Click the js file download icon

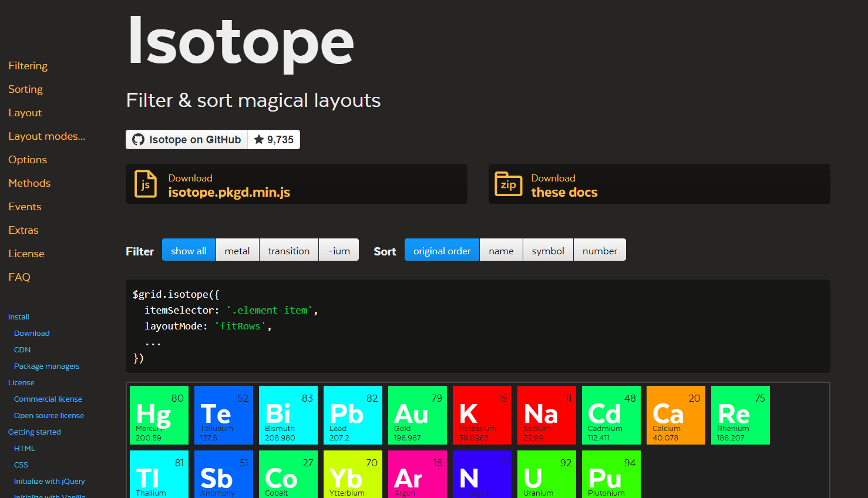coord(146,184)
